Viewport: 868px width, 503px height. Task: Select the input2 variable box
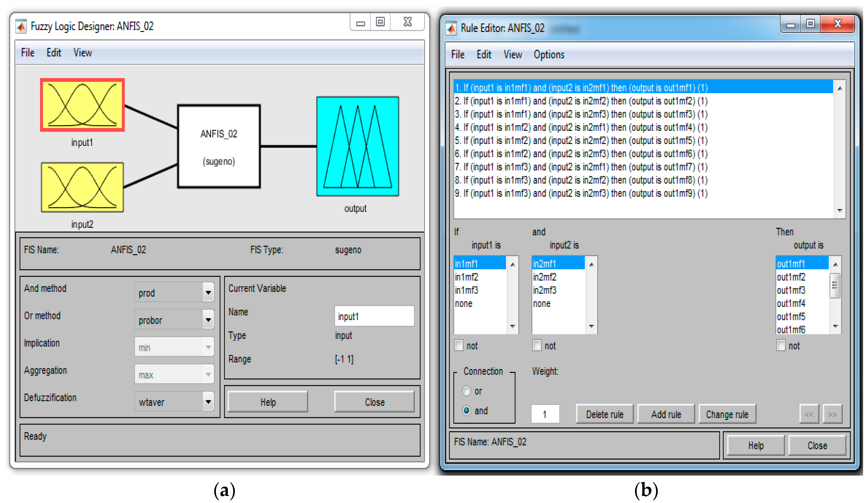coord(82,187)
